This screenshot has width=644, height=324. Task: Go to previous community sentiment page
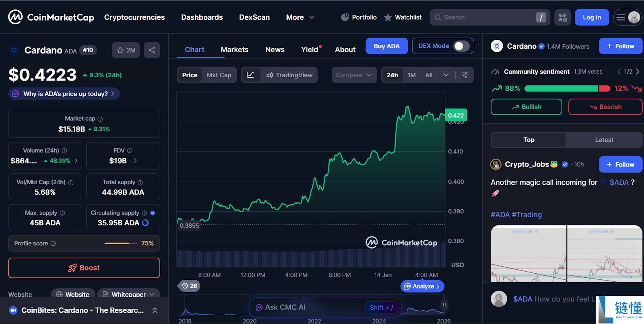(x=619, y=72)
